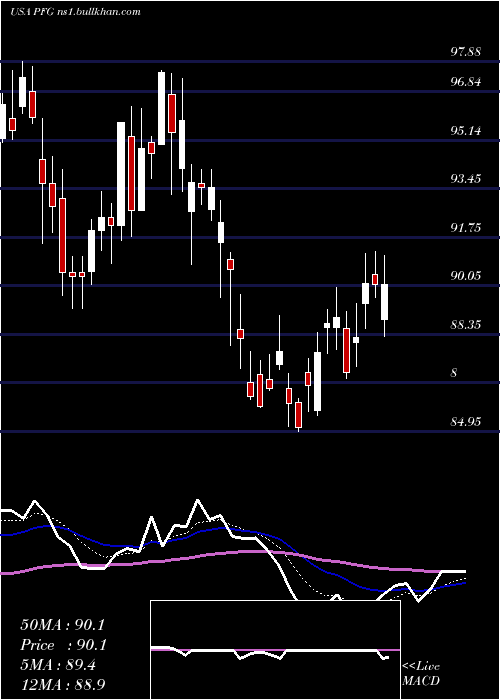The height and width of the screenshot is (700, 500).
Task: Click the Price : 90.1 readout
Action: (62, 645)
